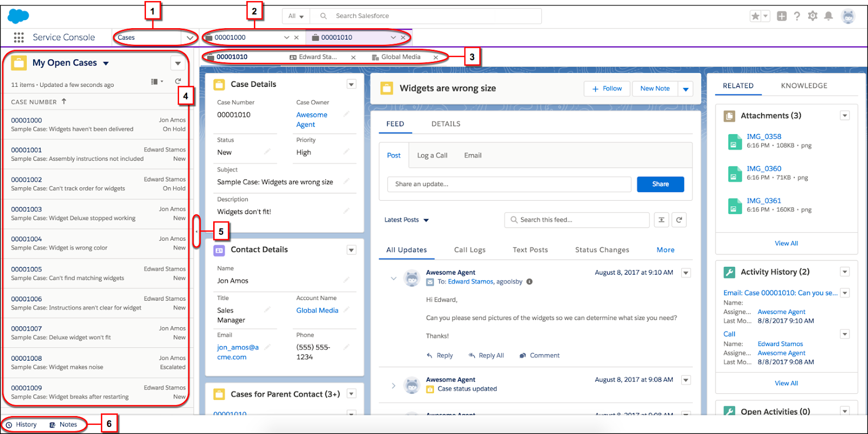Click the Salesforce cloud logo
Image resolution: width=868 pixels, height=434 pixels.
coord(18,16)
